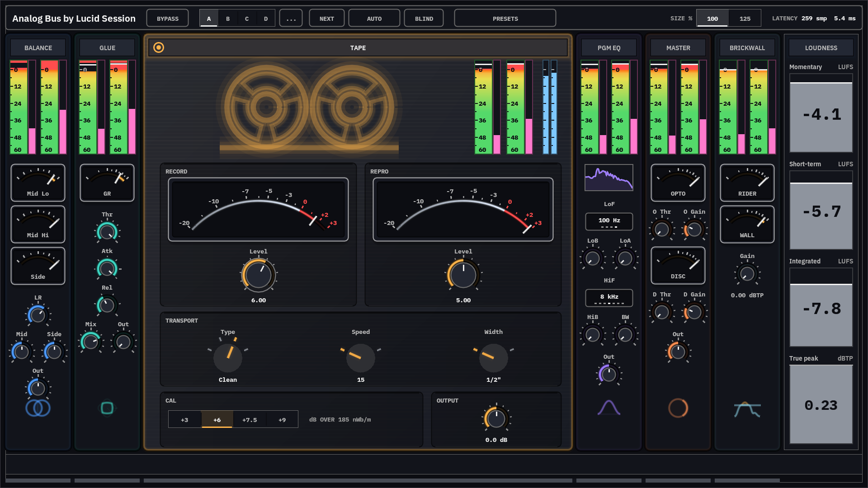
Task: Select the GLUE module header
Action: click(107, 47)
